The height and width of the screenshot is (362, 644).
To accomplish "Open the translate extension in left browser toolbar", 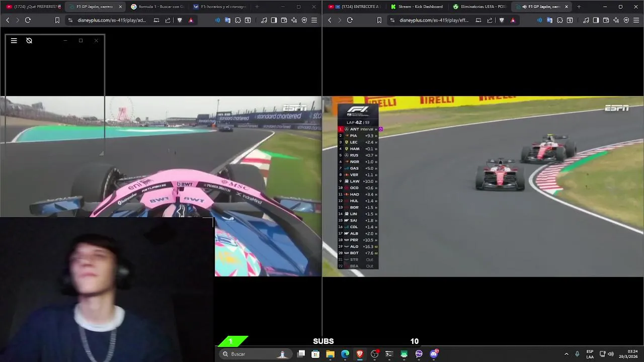I will click(x=227, y=20).
